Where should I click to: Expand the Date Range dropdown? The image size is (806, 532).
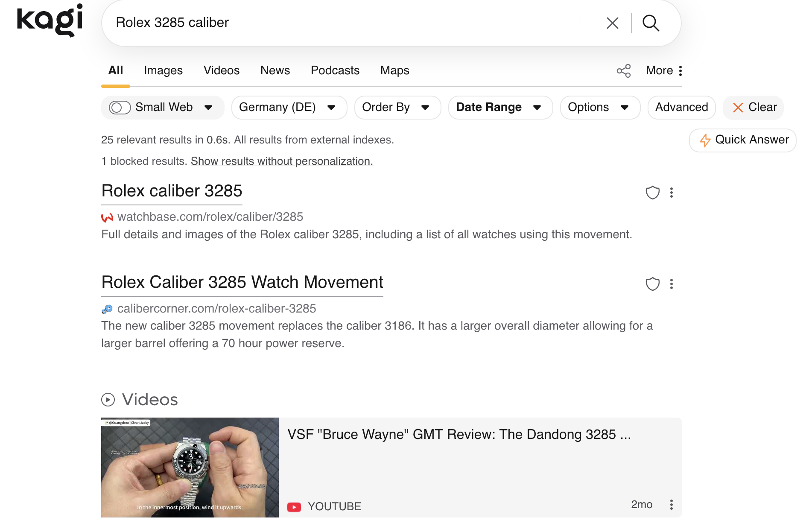click(500, 107)
